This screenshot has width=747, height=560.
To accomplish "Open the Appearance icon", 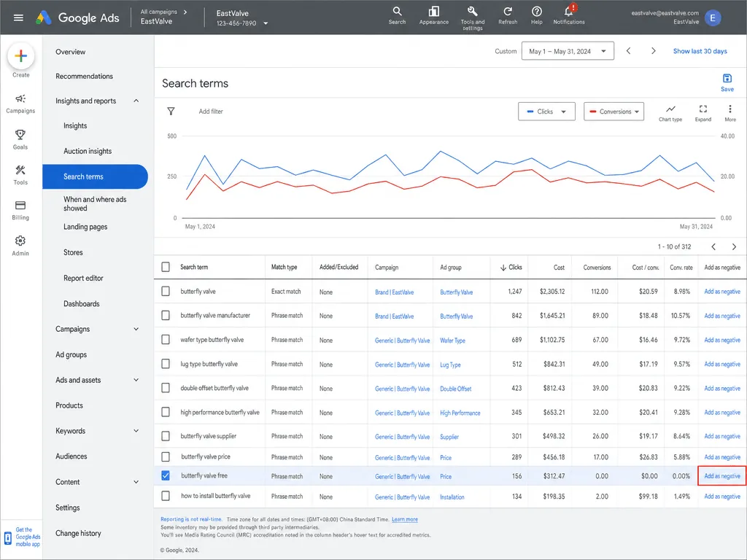I will 433,15.
